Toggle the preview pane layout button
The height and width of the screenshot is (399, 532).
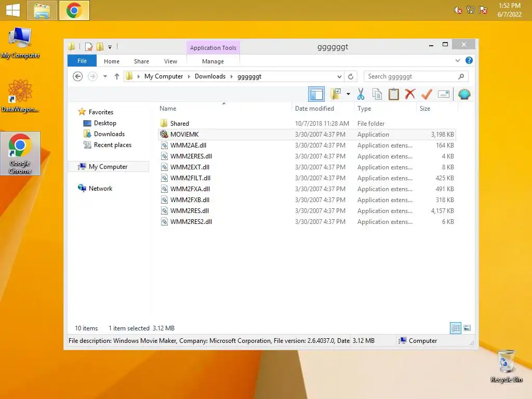point(316,94)
